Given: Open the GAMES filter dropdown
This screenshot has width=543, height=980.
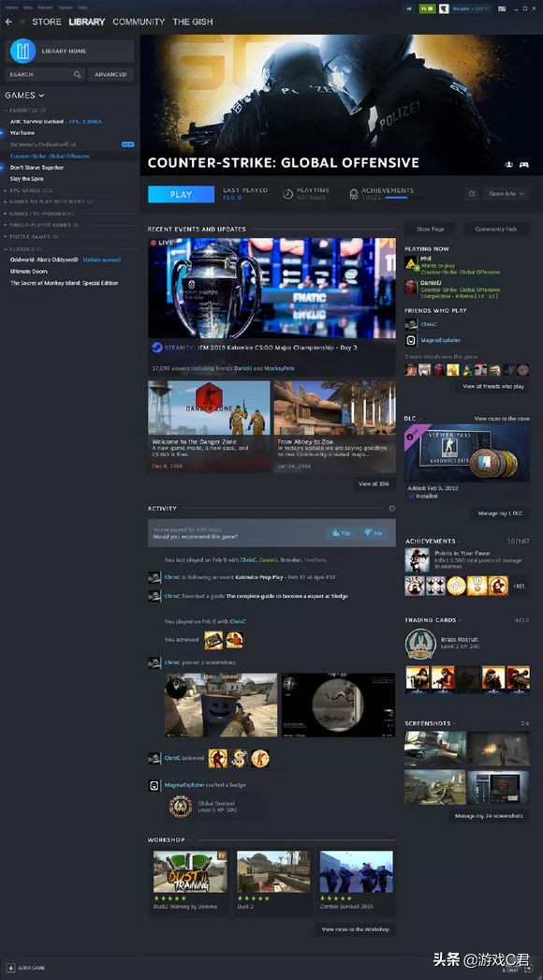Looking at the screenshot, I should 24,95.
